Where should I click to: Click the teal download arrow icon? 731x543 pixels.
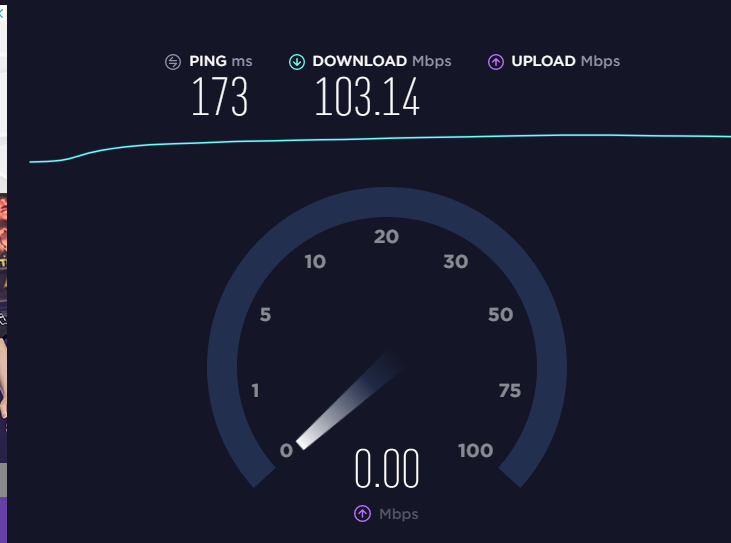tap(297, 62)
